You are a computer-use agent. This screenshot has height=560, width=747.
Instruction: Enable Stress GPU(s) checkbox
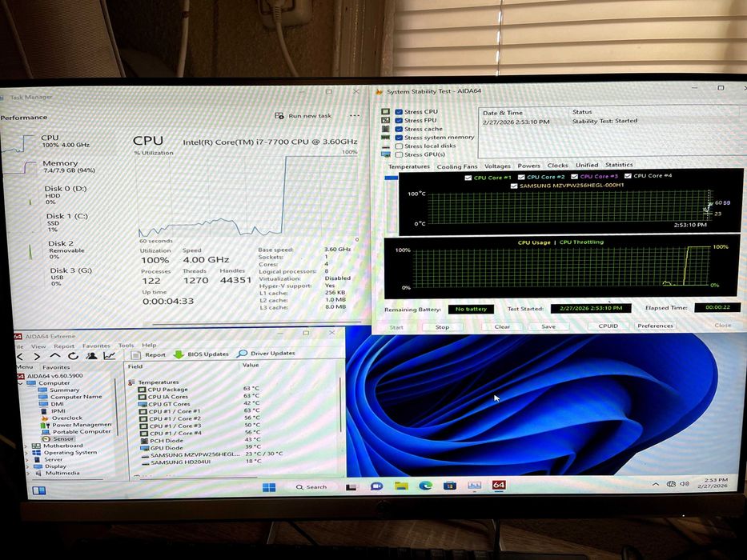tap(399, 154)
